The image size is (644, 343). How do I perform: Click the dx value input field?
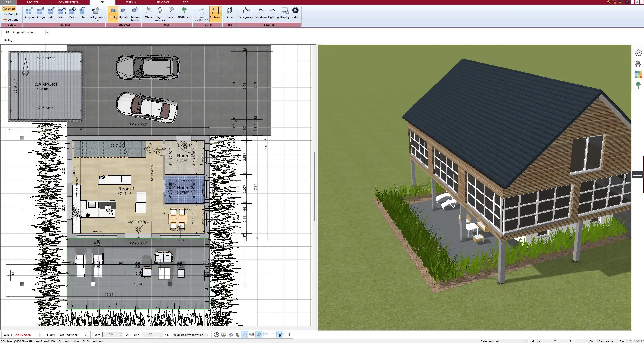pos(111,335)
